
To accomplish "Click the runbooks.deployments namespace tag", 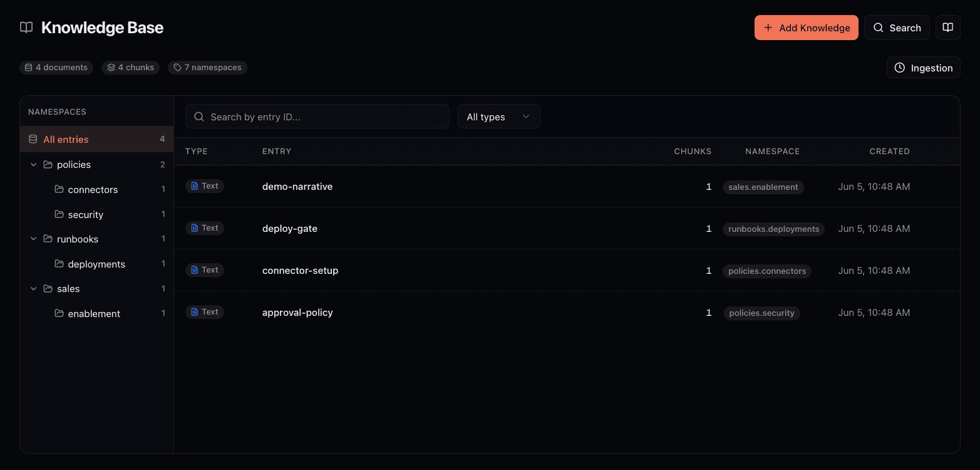I will 773,229.
